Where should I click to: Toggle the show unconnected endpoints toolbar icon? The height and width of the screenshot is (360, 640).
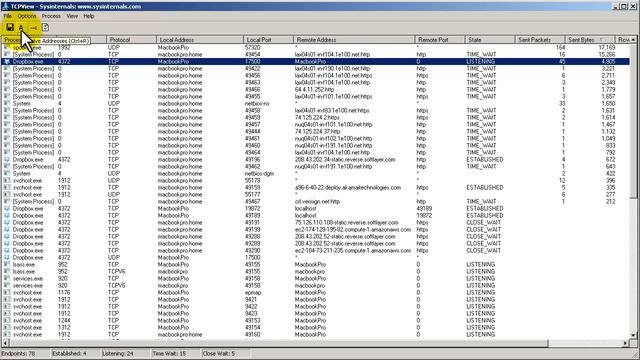33,28
